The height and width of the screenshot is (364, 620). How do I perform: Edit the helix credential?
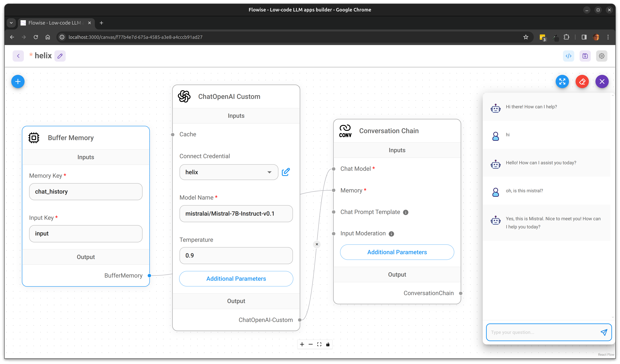point(286,172)
